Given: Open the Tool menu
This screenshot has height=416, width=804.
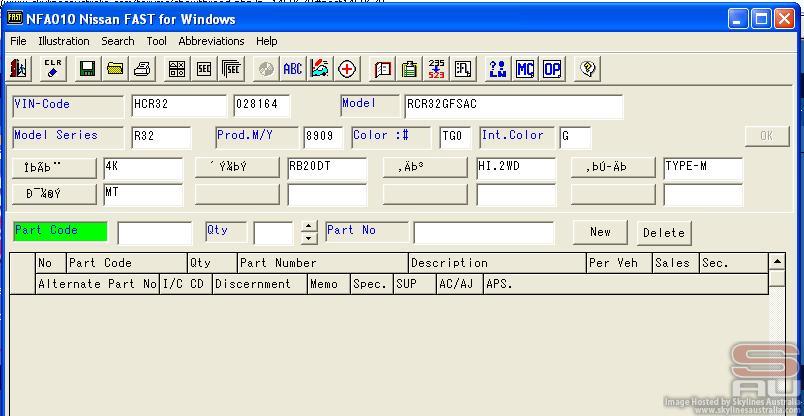Looking at the screenshot, I should pyautogui.click(x=156, y=41).
